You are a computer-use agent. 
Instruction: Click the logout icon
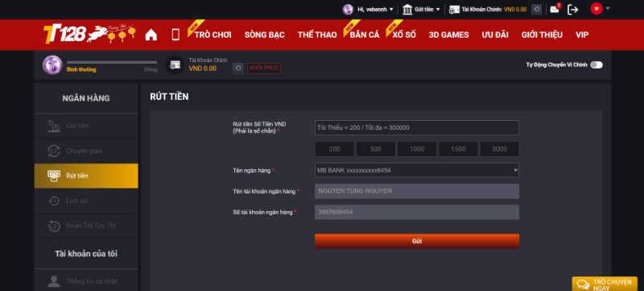[572, 9]
